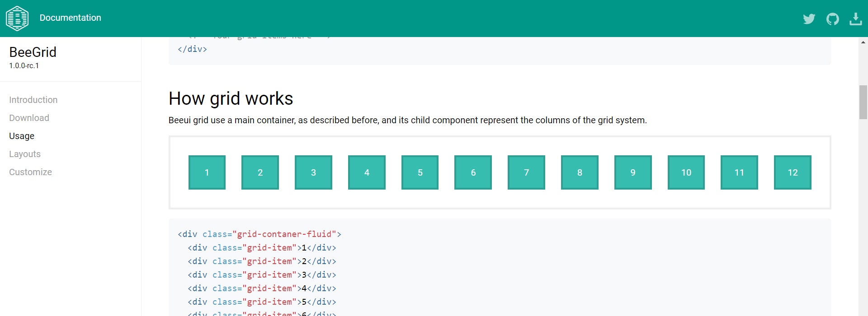
Task: Click grid item box 5
Action: click(x=420, y=172)
